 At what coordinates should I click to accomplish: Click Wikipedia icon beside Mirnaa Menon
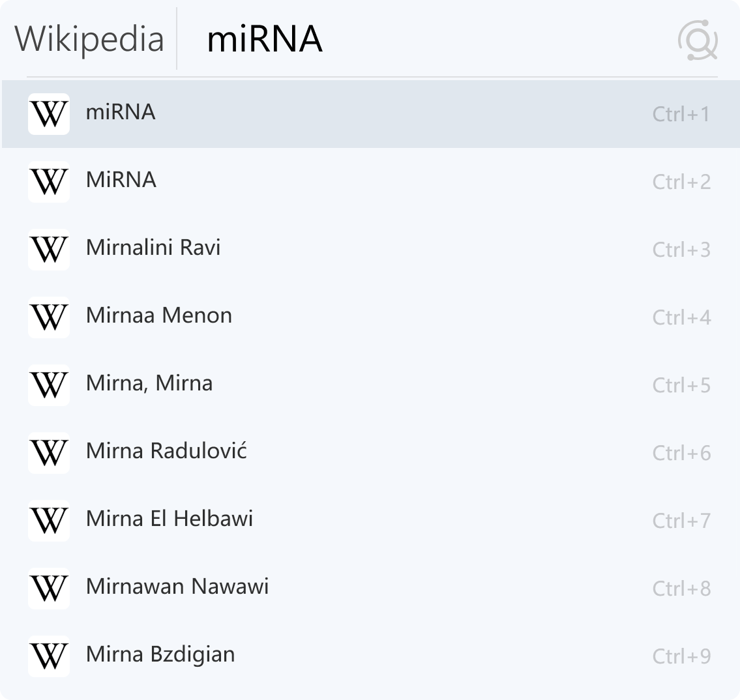[49, 317]
